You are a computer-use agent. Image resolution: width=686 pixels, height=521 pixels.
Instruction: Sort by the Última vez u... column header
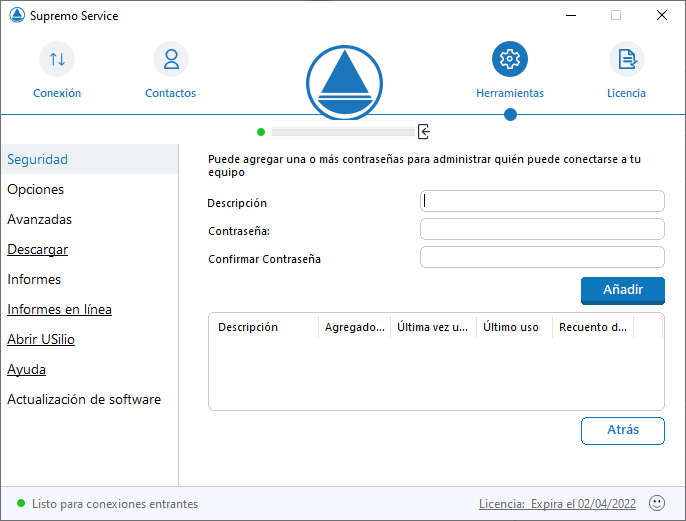point(433,327)
